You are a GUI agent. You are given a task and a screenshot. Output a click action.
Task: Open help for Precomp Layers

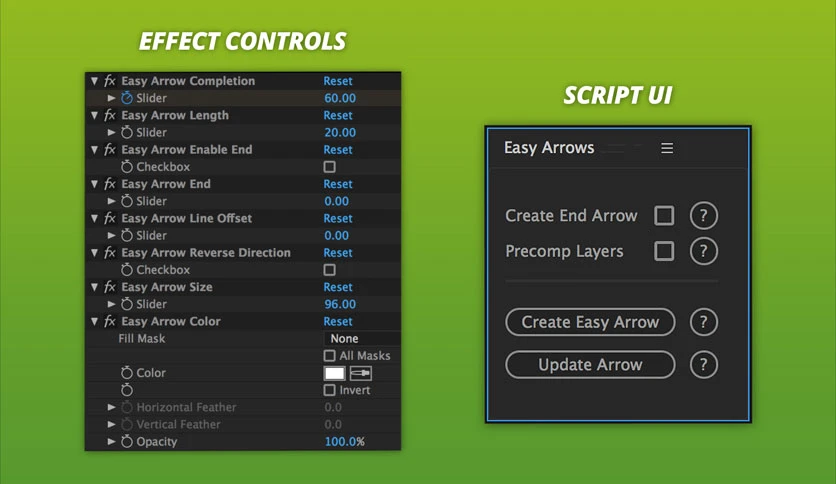[x=703, y=251]
